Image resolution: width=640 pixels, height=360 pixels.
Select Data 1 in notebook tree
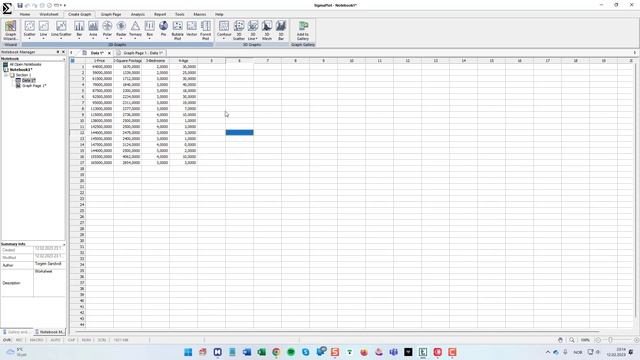(29, 80)
